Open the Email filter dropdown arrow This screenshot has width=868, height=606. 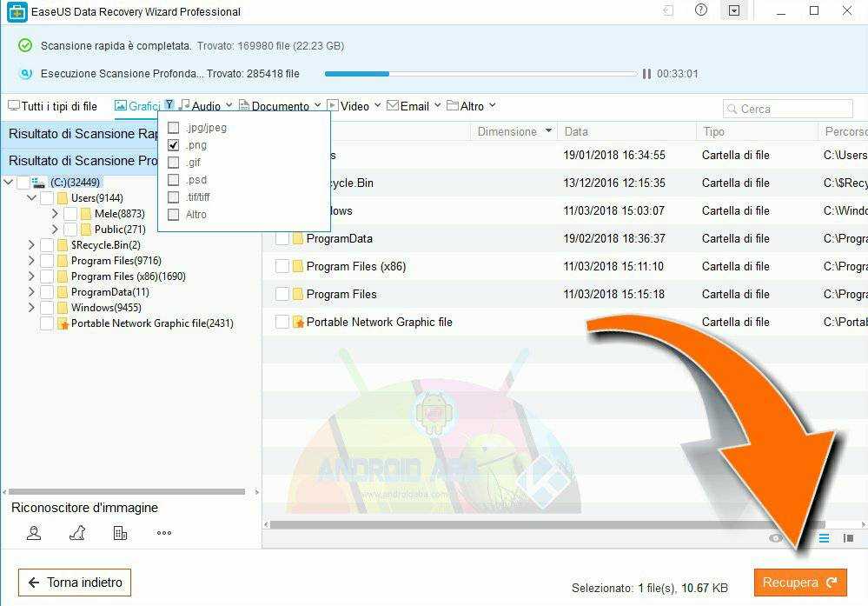click(x=437, y=104)
